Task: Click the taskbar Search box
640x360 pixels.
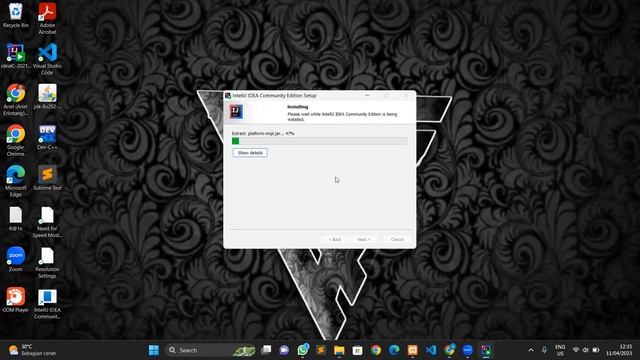Action: 211,350
